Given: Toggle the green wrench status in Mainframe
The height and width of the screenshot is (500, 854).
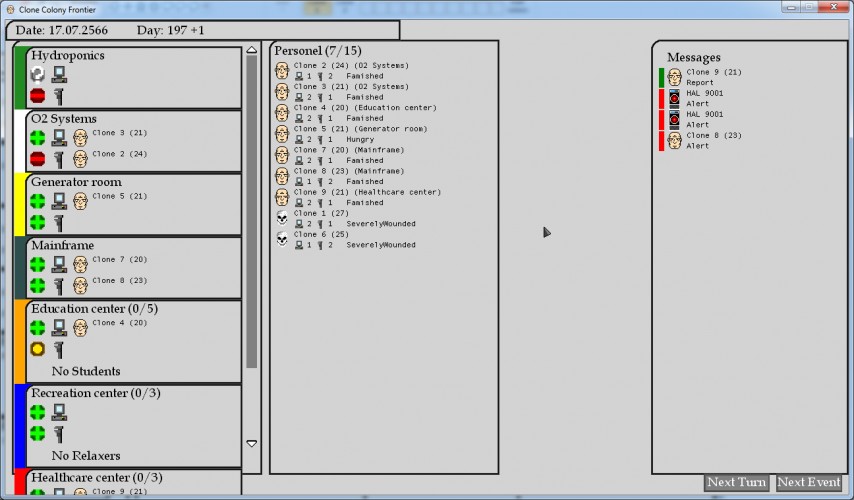Looking at the screenshot, I should [38, 286].
